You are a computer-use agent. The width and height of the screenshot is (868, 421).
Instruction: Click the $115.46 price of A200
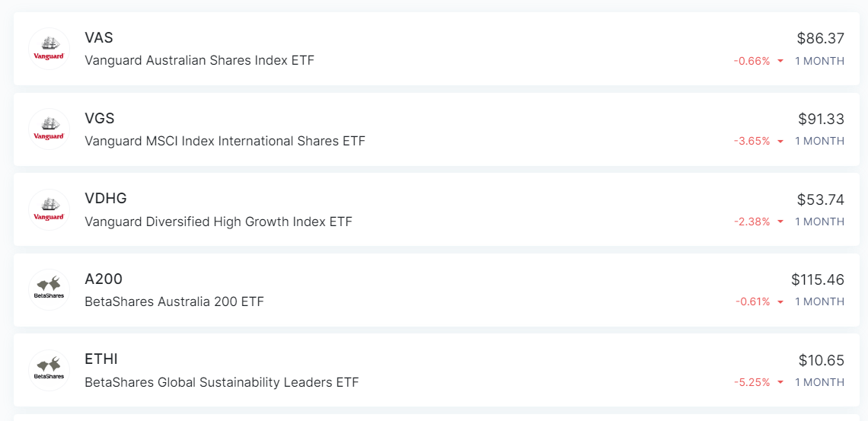point(818,280)
